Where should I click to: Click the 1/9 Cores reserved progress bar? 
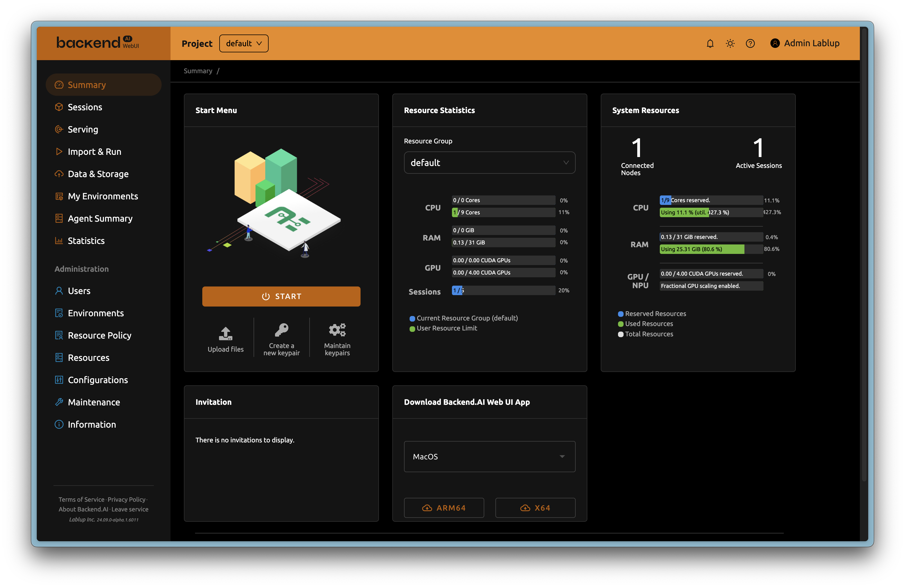click(711, 200)
